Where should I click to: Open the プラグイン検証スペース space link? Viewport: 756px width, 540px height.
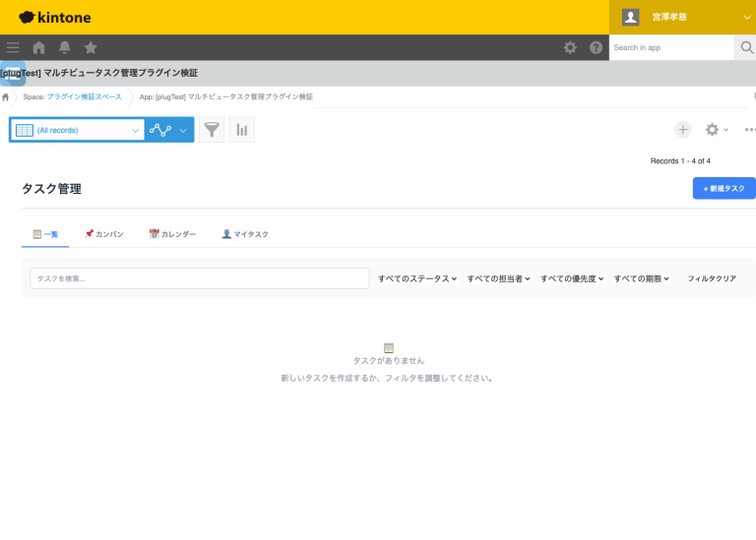coord(84,96)
